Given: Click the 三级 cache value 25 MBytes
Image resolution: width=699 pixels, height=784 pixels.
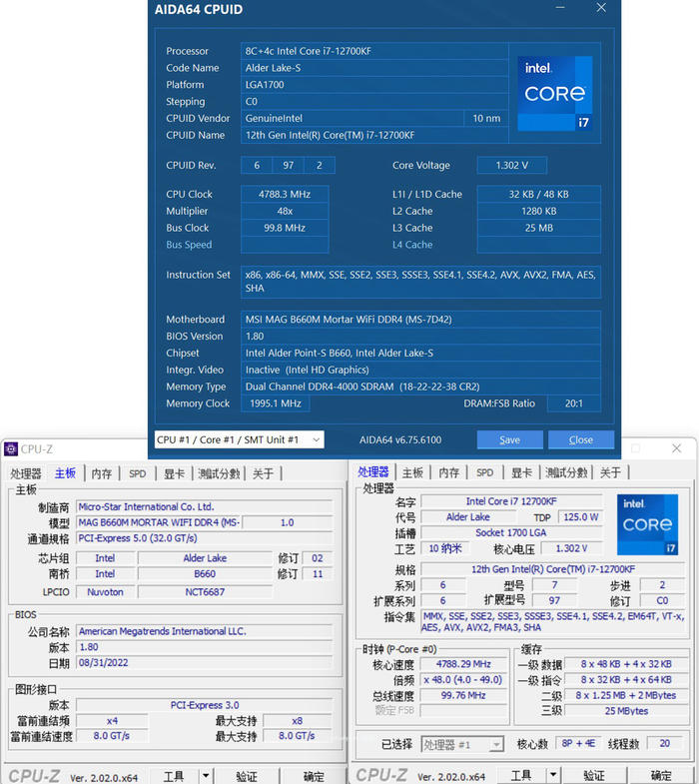Looking at the screenshot, I should (626, 711).
